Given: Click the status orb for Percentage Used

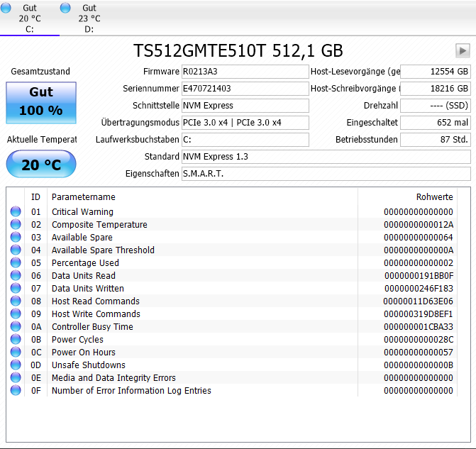Looking at the screenshot, I should click(16, 262).
